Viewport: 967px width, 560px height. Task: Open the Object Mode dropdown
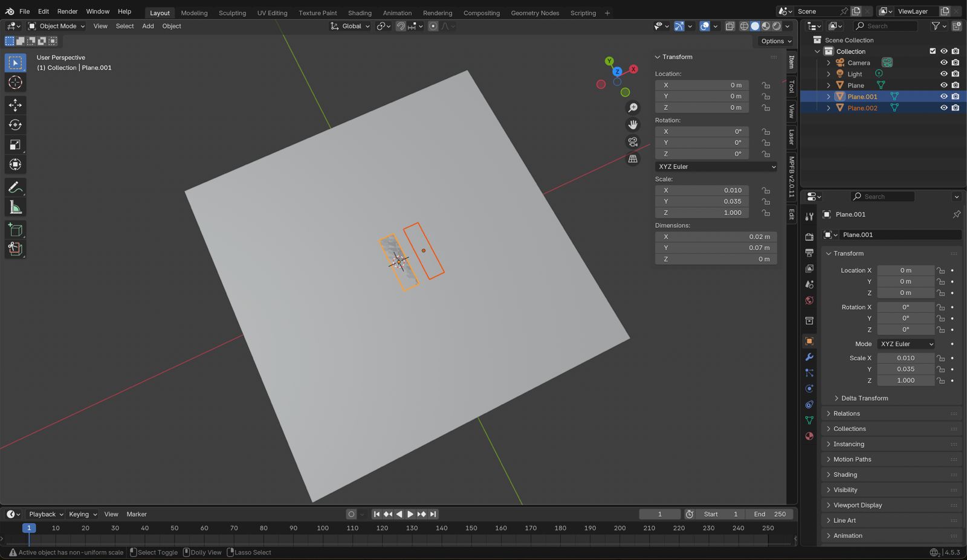[57, 26]
